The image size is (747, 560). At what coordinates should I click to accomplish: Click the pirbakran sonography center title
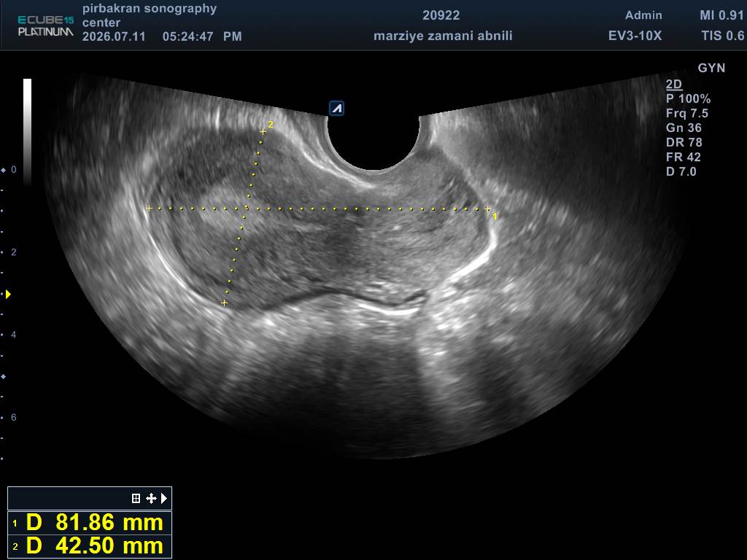(149, 15)
